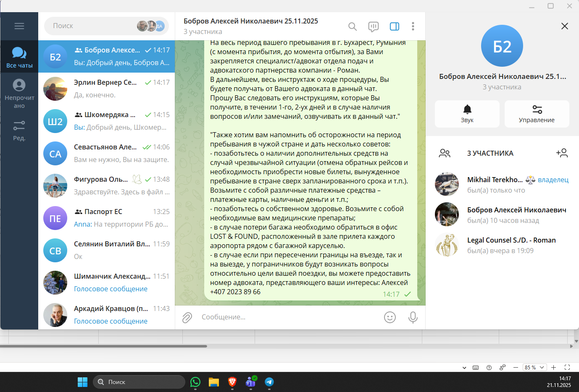Image resolution: width=579 pixels, height=392 pixels.
Task: Record a voice message with microphone
Action: point(413,317)
